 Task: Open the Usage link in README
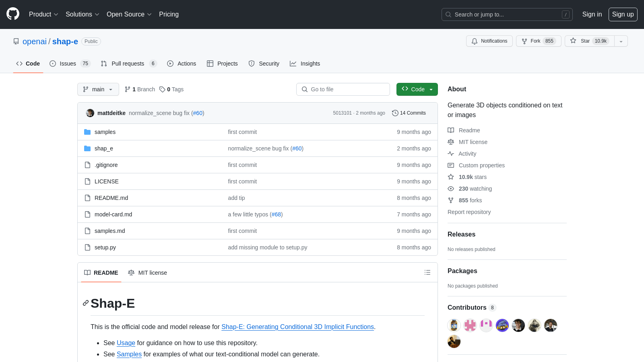pyautogui.click(x=126, y=343)
